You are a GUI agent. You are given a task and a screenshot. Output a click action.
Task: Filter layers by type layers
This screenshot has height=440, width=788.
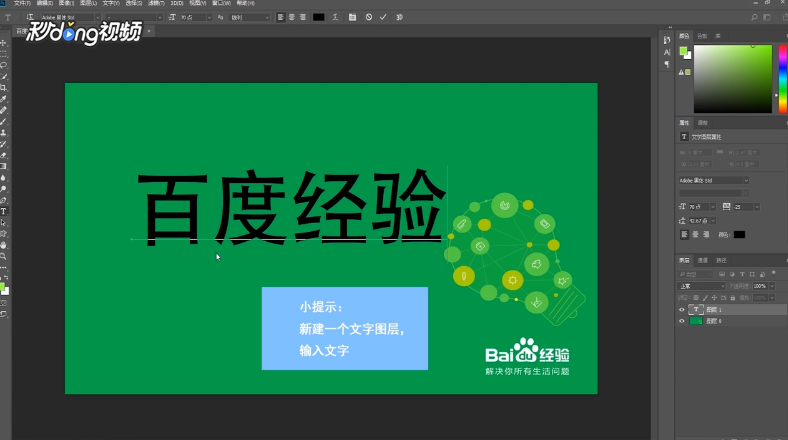pyautogui.click(x=742, y=274)
